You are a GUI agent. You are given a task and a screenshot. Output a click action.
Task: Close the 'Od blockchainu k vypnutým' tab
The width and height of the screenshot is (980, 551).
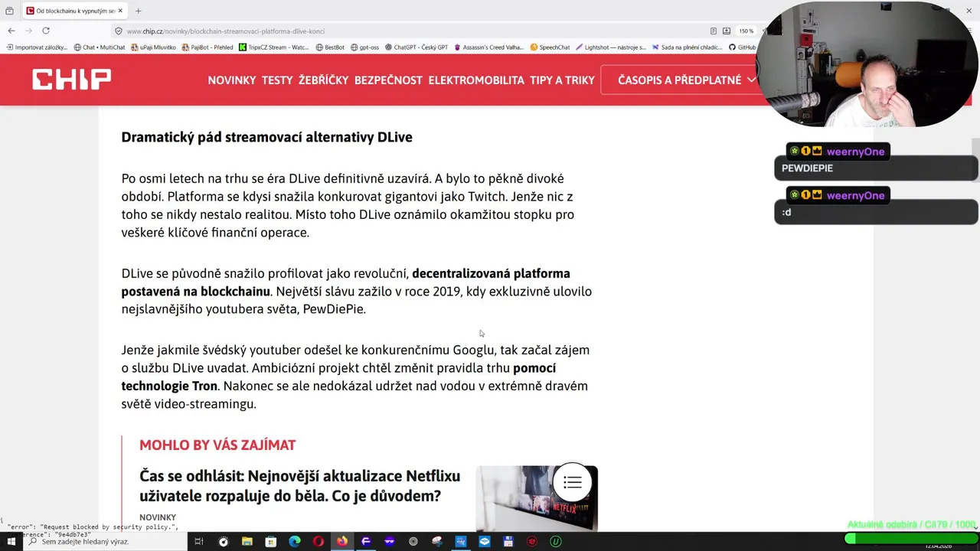point(120,11)
